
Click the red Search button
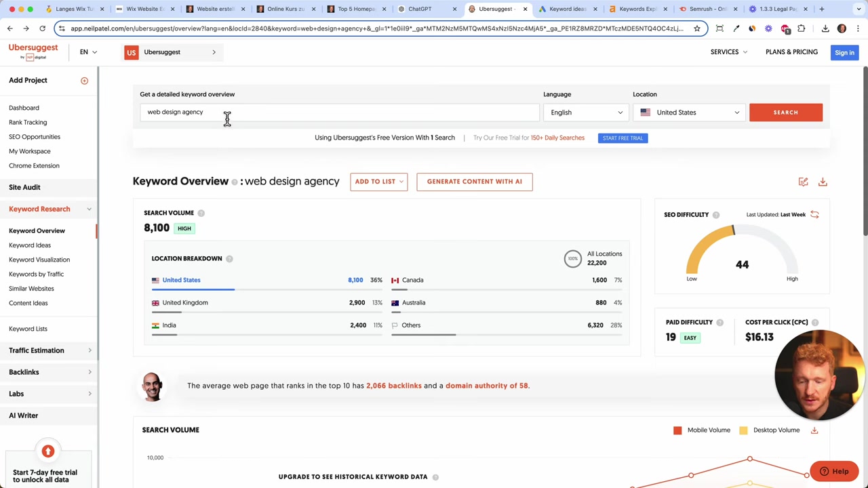[786, 113]
